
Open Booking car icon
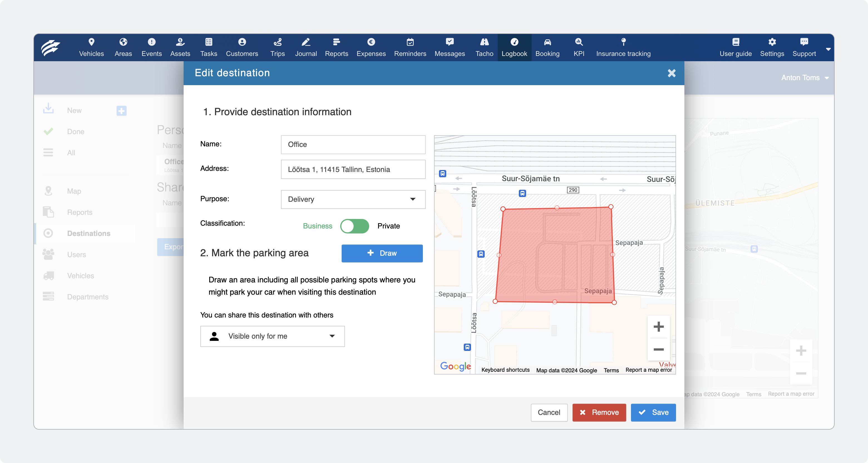pyautogui.click(x=547, y=42)
